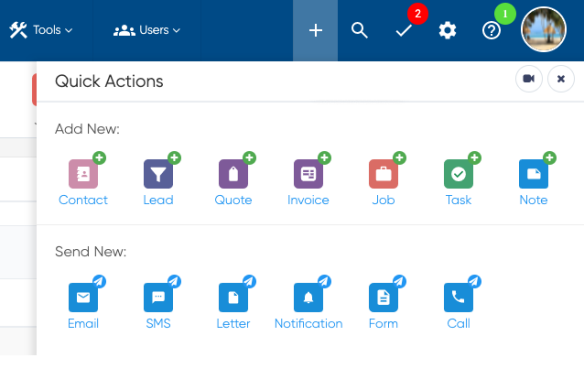The width and height of the screenshot is (584, 390).
Task: Send a new Email
Action: pos(83,302)
